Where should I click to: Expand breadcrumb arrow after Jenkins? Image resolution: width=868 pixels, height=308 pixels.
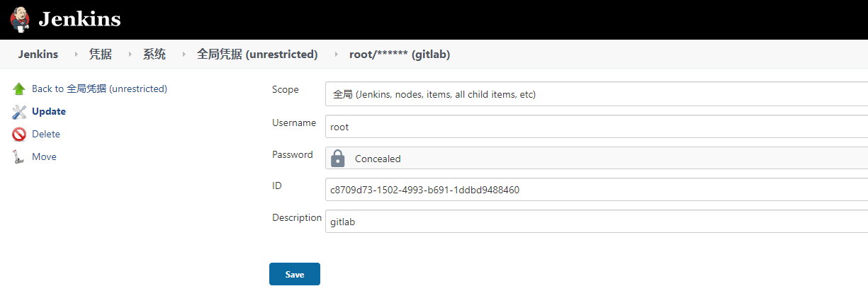click(x=76, y=55)
